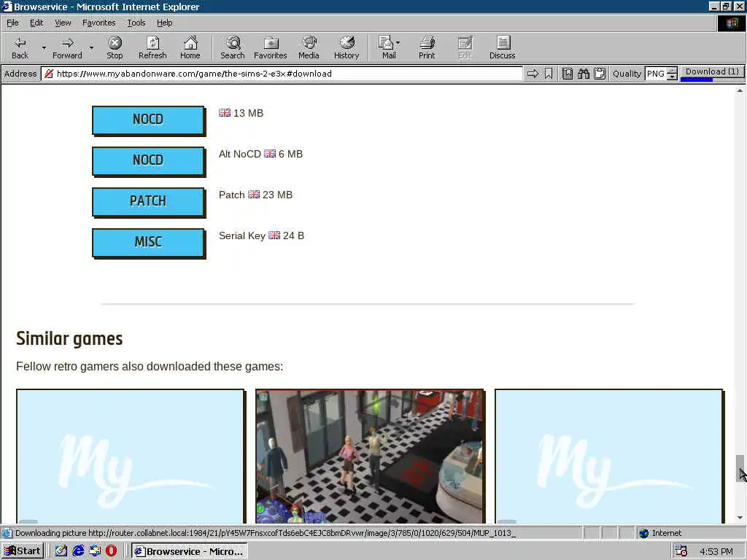Click the status bar page icon

tap(7, 533)
